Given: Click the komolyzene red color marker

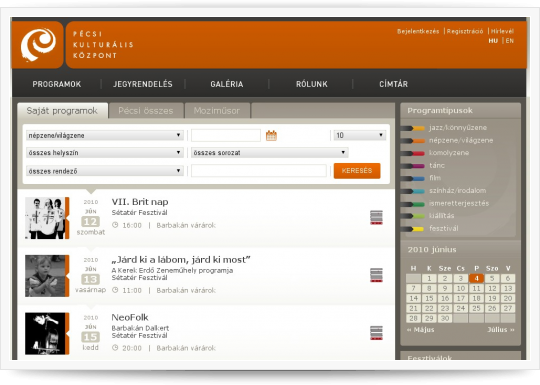Looking at the screenshot, I should 413,153.
